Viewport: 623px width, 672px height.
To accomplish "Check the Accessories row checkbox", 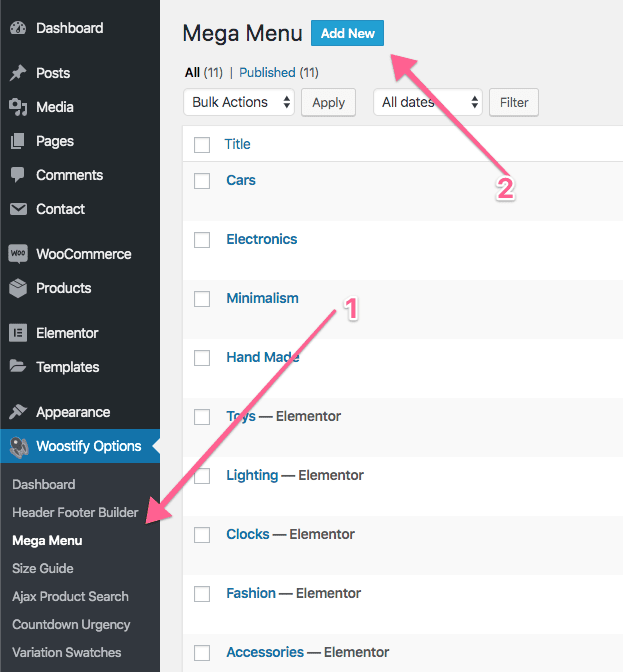I will pos(202,653).
